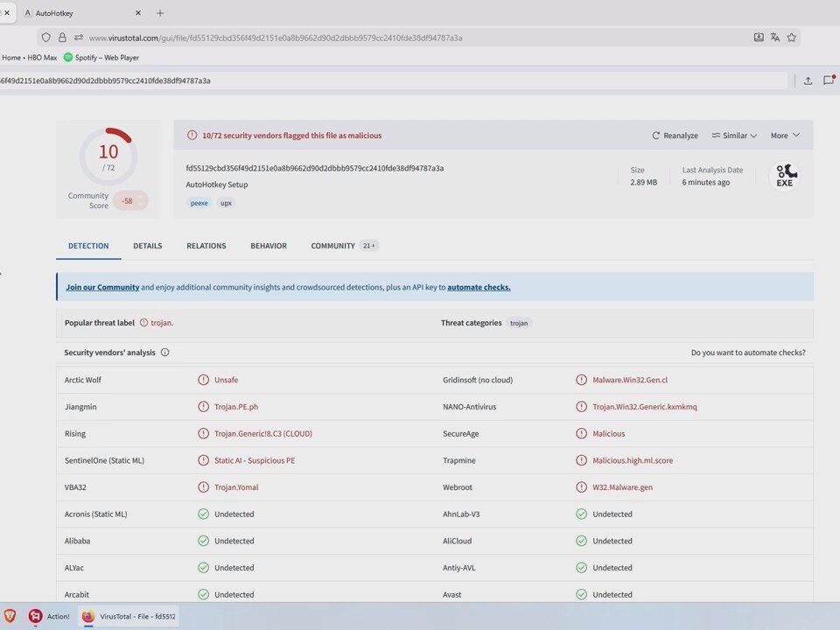Click the tracking protection shield icon

(46, 38)
